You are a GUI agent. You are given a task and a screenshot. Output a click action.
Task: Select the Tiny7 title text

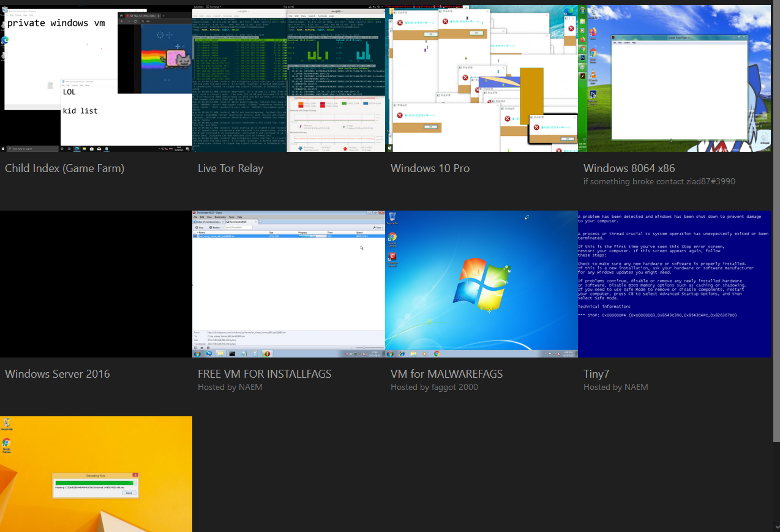point(596,374)
